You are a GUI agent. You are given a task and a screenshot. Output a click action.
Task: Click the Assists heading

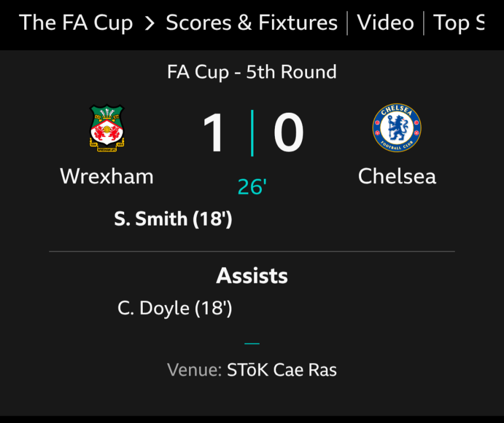pyautogui.click(x=252, y=276)
